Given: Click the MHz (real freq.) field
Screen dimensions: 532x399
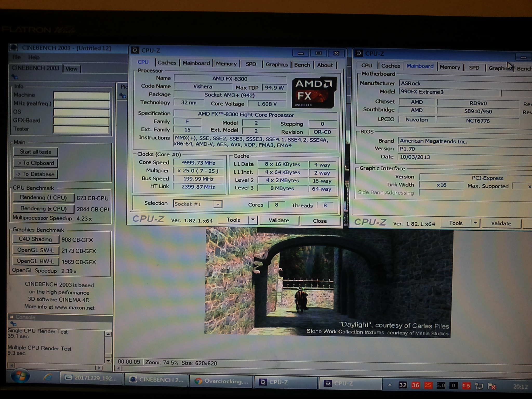Looking at the screenshot, I should coord(81,104).
